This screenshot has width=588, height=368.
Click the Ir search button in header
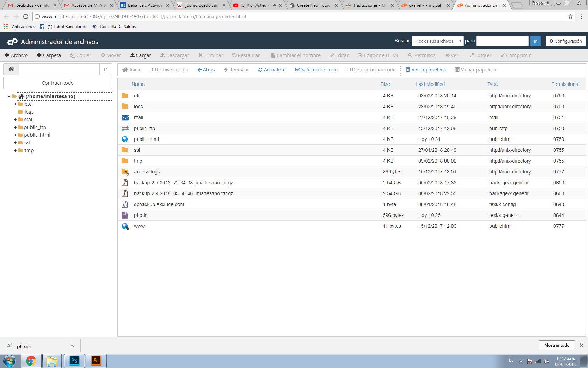tap(535, 41)
